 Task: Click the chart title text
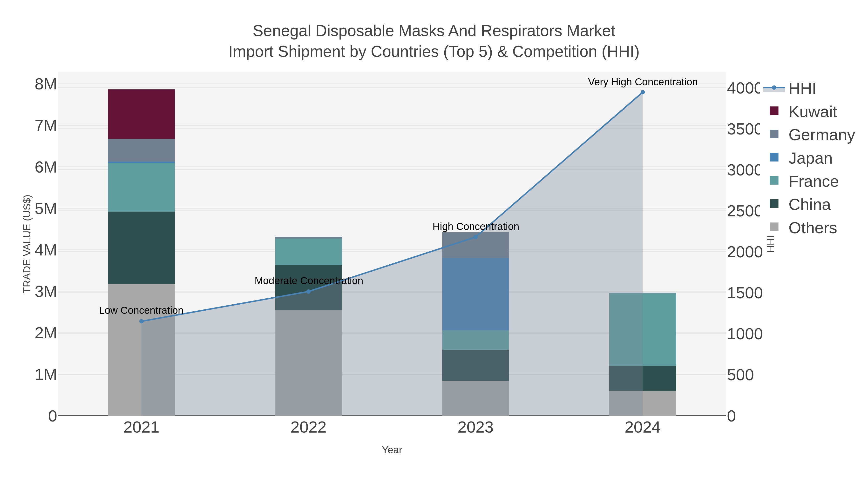click(434, 41)
